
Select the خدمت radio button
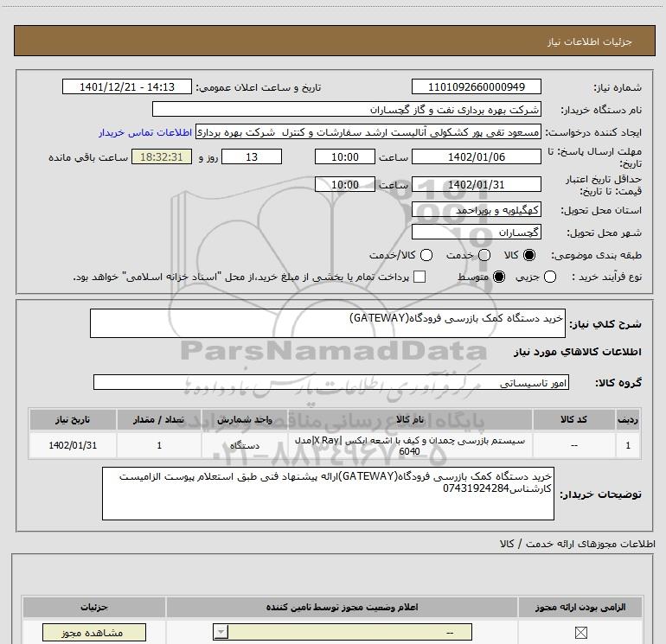click(484, 255)
